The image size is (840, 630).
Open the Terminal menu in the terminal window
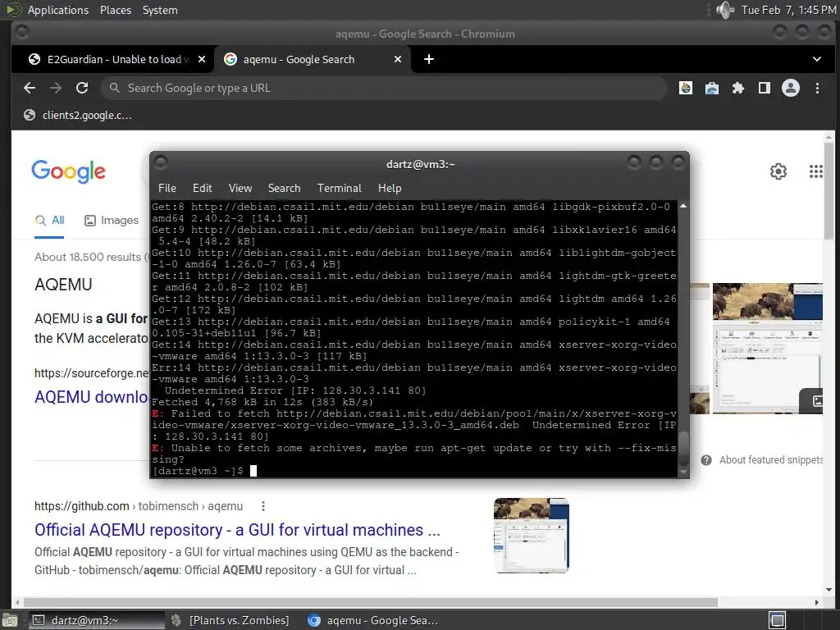click(x=339, y=188)
